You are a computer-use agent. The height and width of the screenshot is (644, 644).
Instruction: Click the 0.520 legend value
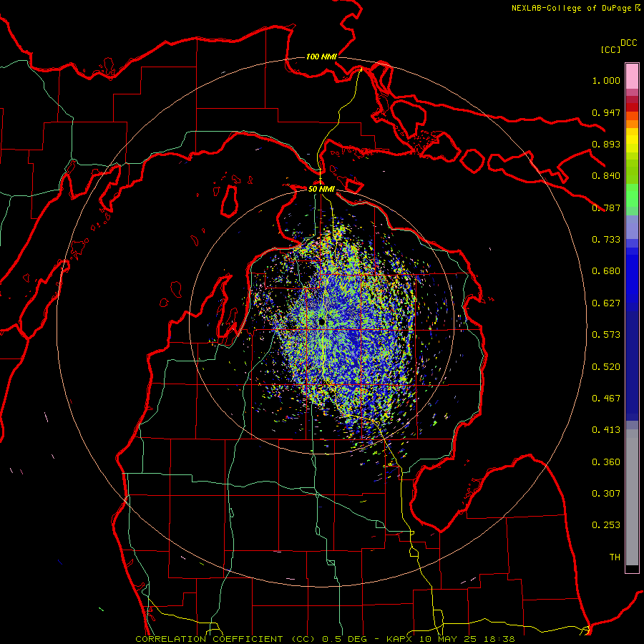[x=606, y=367]
